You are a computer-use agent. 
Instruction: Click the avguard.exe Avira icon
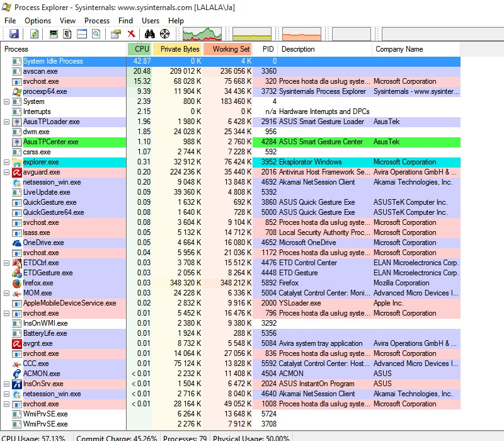(x=17, y=172)
